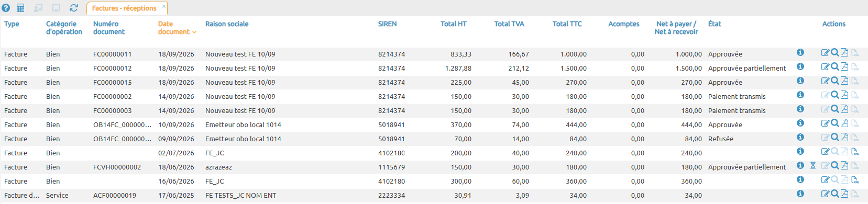Select 'azrazeaz' company name cell
Screen dimensions: 868x204
tap(218, 167)
